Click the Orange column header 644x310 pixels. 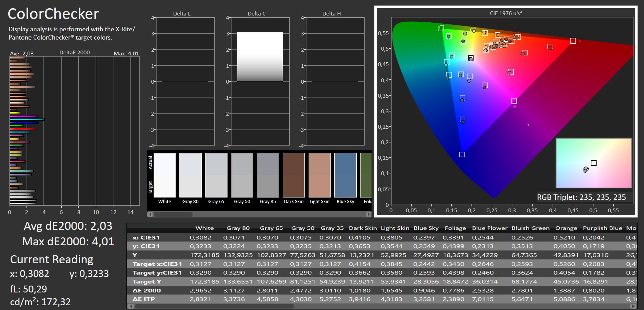click(566, 228)
